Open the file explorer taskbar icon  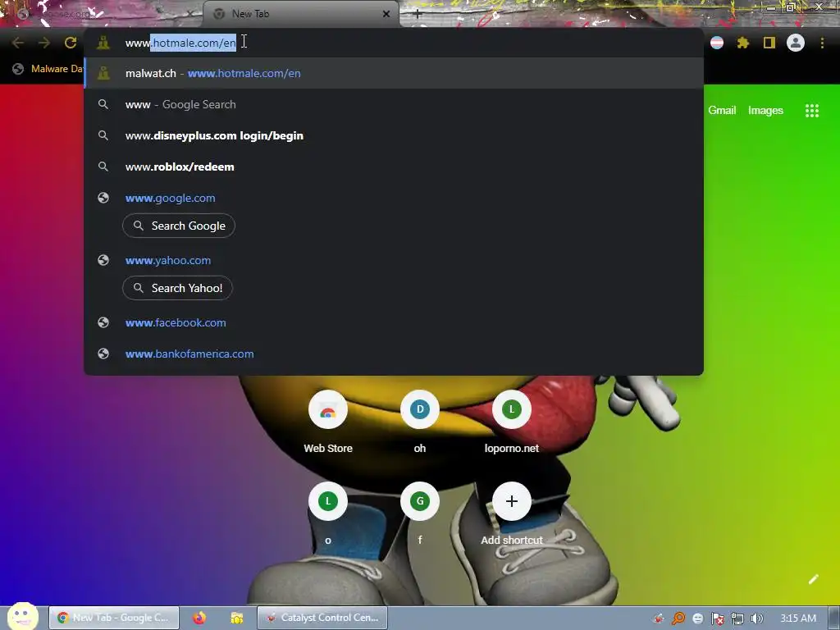point(237,618)
